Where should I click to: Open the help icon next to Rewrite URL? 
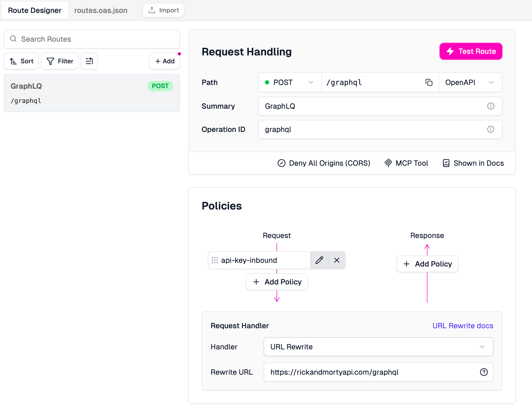click(484, 372)
